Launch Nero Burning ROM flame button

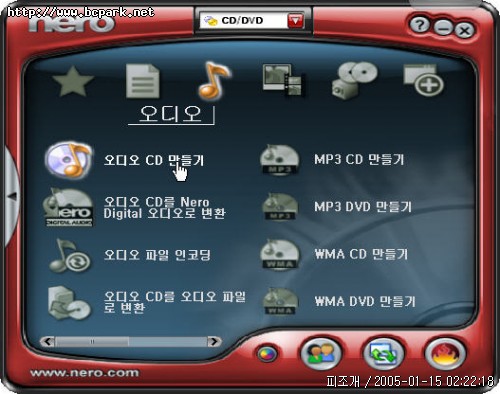(x=445, y=353)
